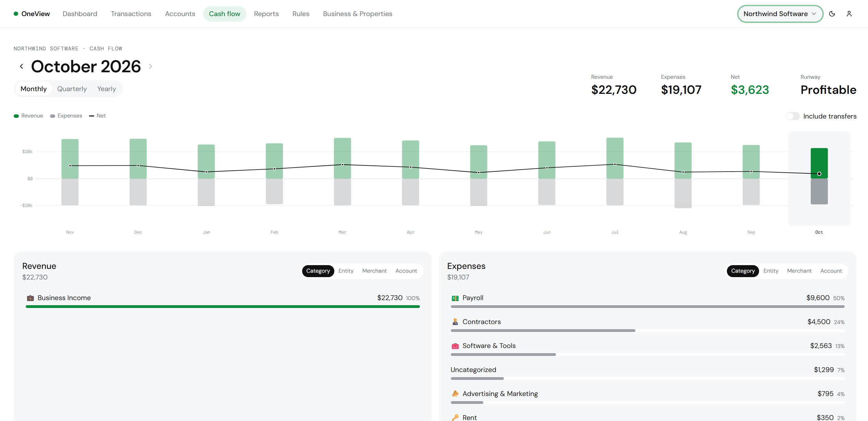Image resolution: width=868 pixels, height=421 pixels.
Task: Enable the Include transfers switch
Action: coord(793,116)
